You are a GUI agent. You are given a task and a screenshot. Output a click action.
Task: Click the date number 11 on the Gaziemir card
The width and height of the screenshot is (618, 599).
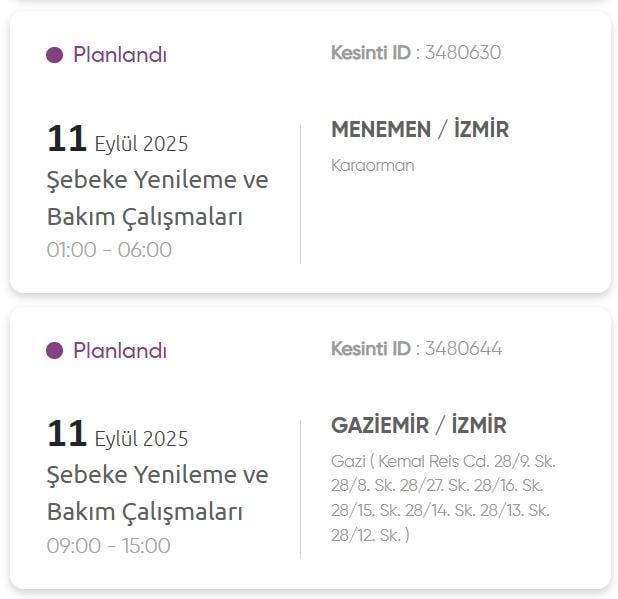click(67, 435)
